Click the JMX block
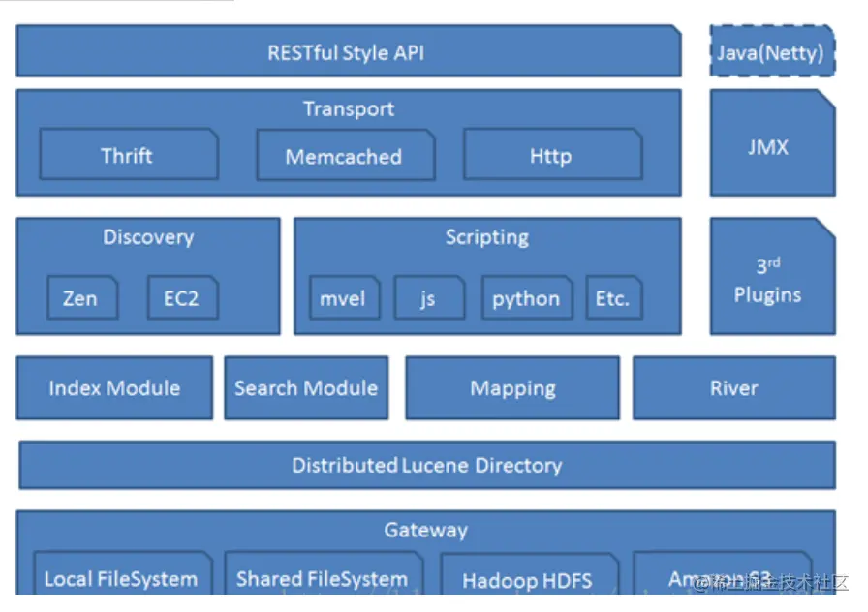The width and height of the screenshot is (868, 612). 773,142
